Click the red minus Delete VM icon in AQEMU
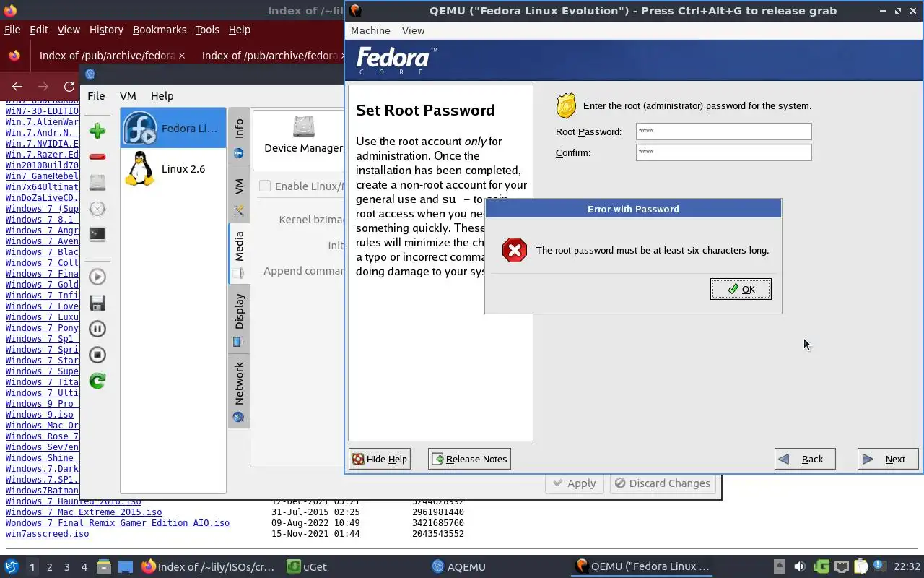This screenshot has width=924, height=578. tap(97, 157)
